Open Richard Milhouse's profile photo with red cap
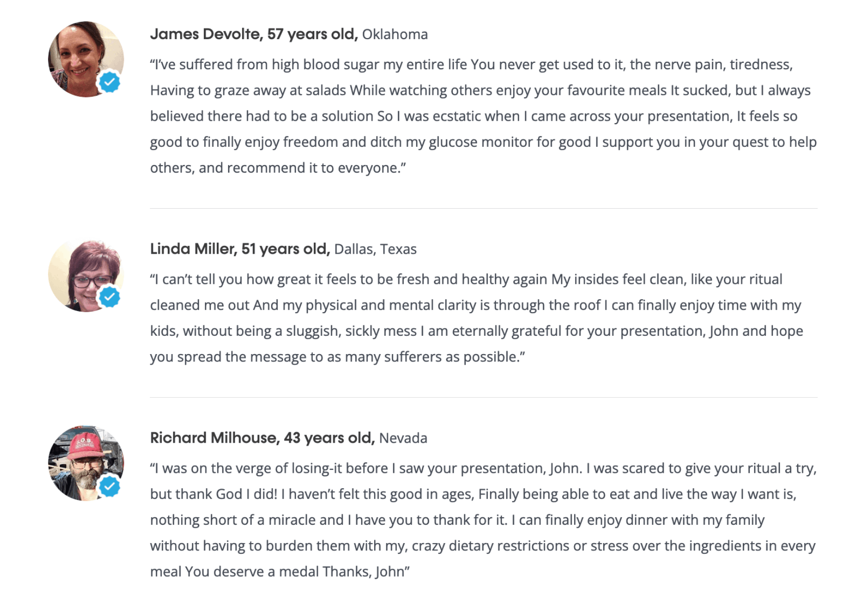868x591 pixels. (86, 463)
